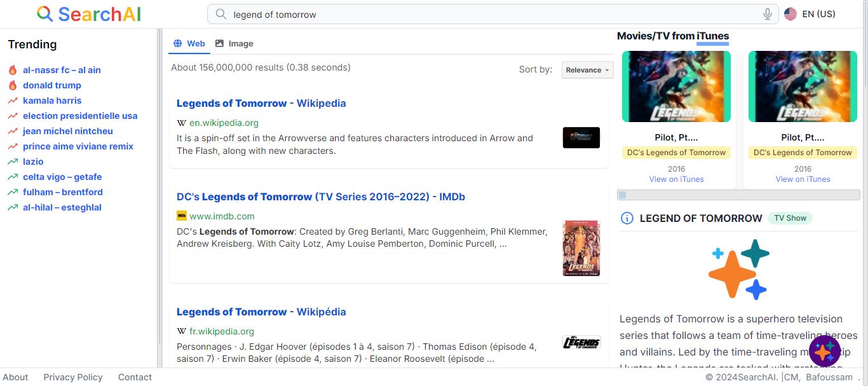
Task: Click second card's View on iTunes link
Action: tap(803, 179)
